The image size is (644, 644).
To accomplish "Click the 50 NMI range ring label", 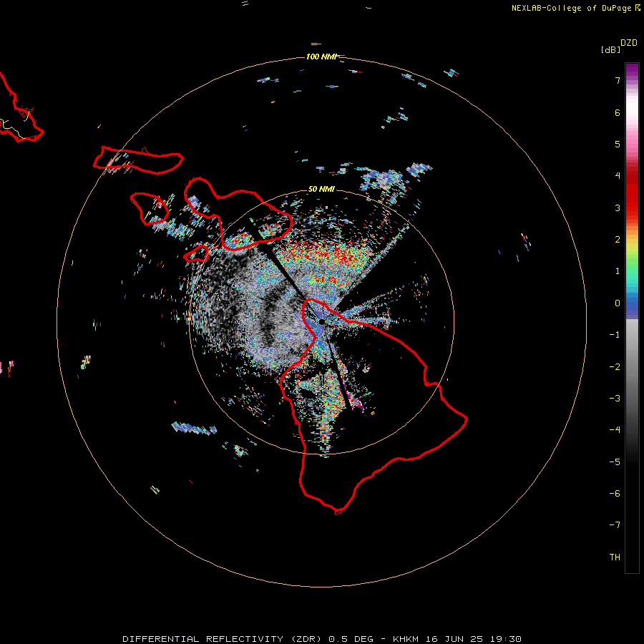I will coord(321,189).
